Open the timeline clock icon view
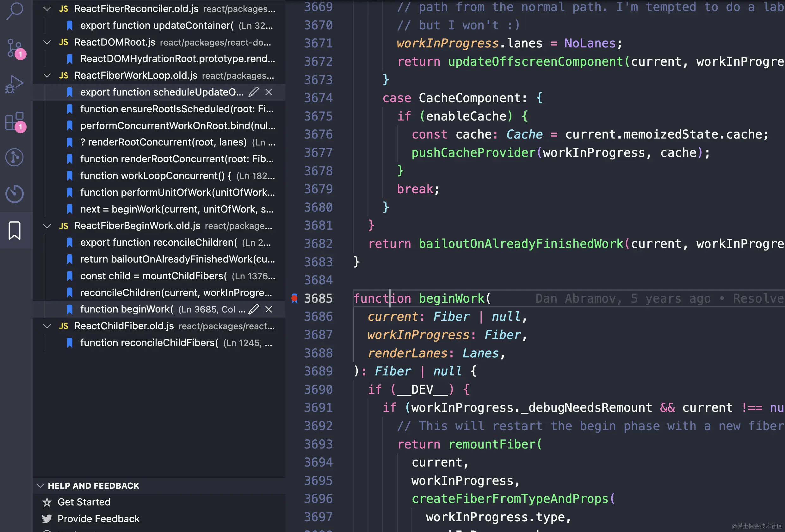785x532 pixels. (15, 194)
